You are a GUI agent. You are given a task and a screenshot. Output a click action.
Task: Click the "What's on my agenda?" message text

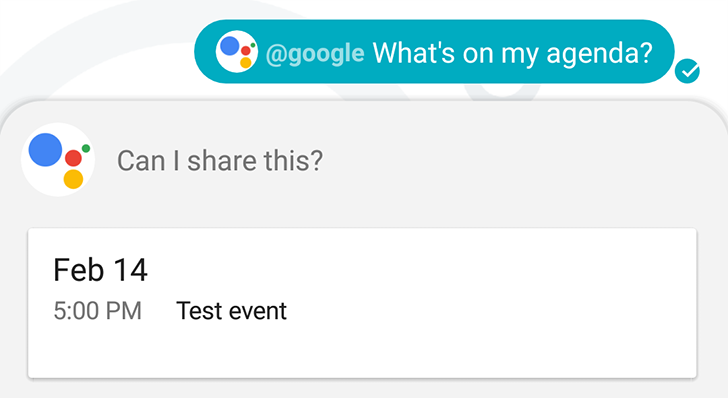click(513, 53)
